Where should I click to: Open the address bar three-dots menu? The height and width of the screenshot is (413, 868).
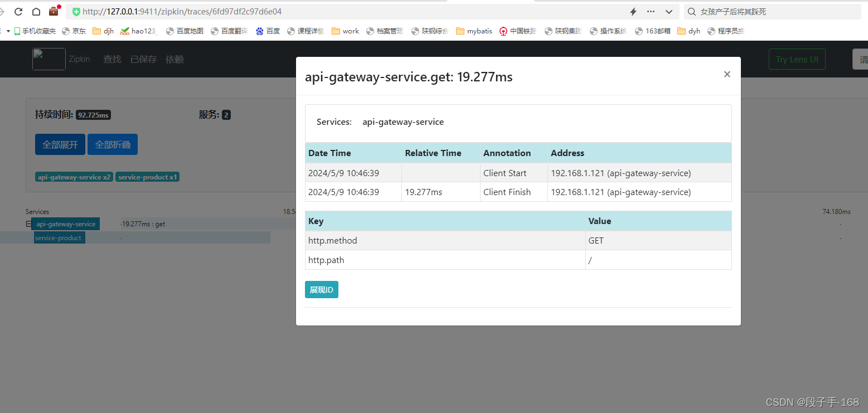[651, 12]
